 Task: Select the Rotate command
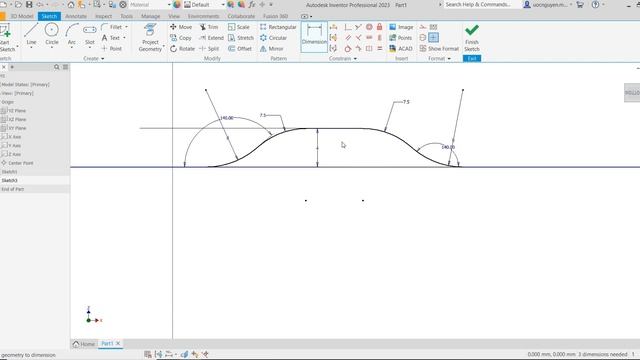click(182, 48)
